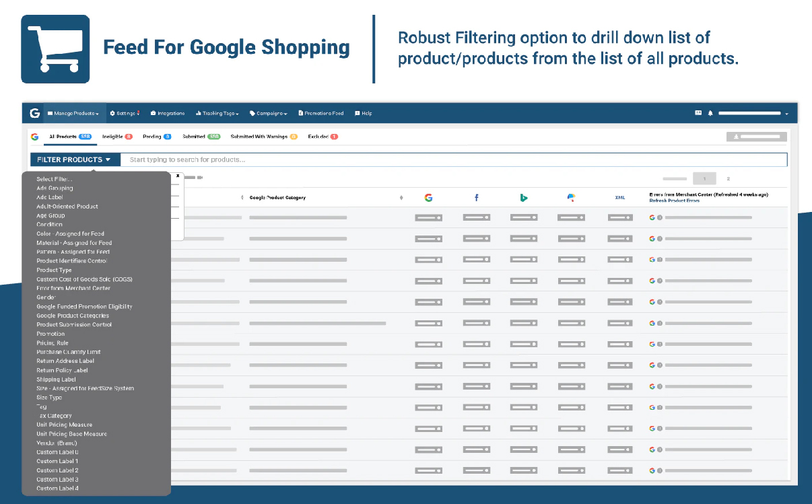Click the Refresh Product Errors link
812x504 pixels.
click(674, 201)
